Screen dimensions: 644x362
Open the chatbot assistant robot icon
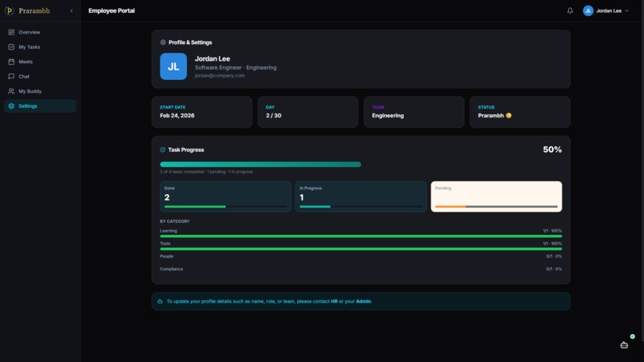pyautogui.click(x=624, y=345)
